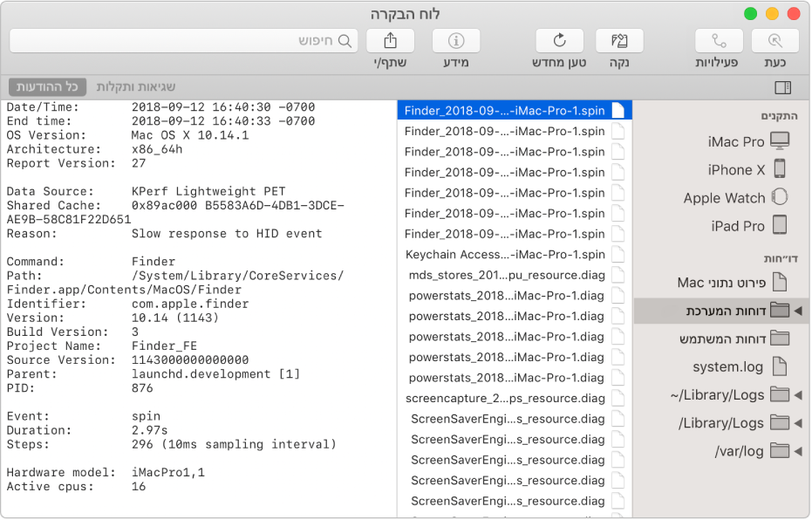The height and width of the screenshot is (520, 812).
Task: Click the Share (שתף) toolbar icon
Action: [x=390, y=41]
